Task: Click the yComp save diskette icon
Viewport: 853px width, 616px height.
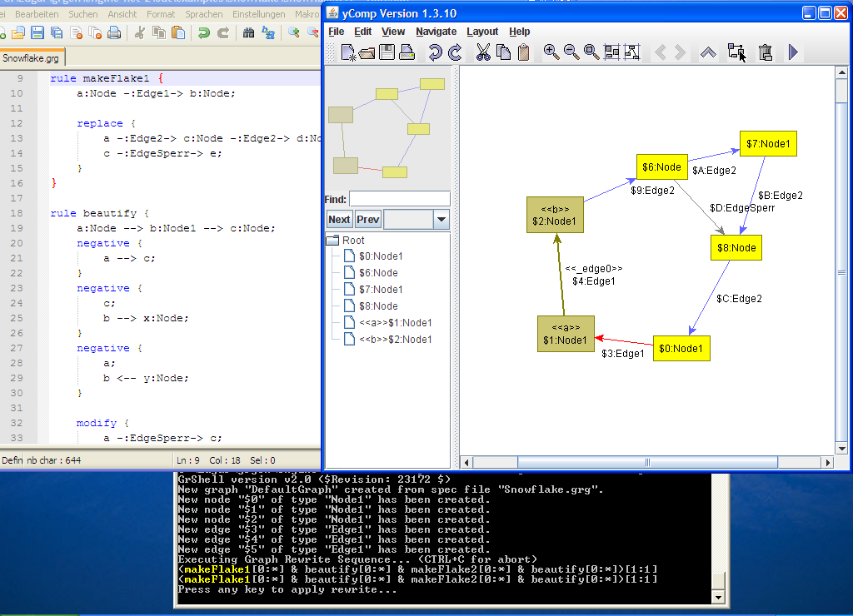Action: [387, 52]
